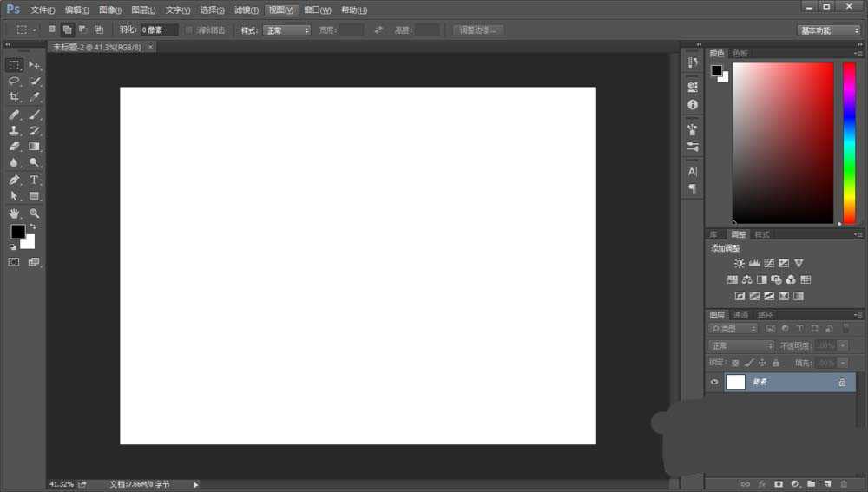
Task: Toggle the lock transparent pixels option
Action: coord(735,363)
